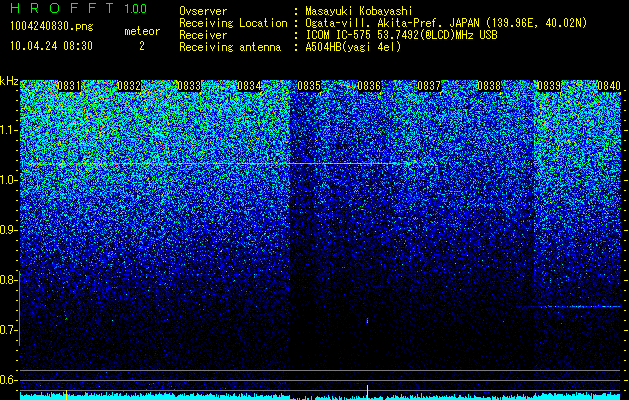Viewport: 629px width, 400px height.
Task: Click the 0837 time marker
Action: pos(429,86)
